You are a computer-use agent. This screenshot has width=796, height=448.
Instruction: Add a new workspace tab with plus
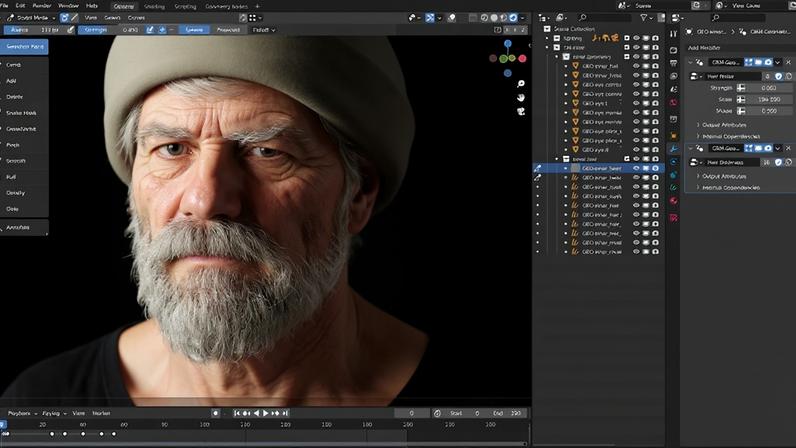(x=257, y=6)
